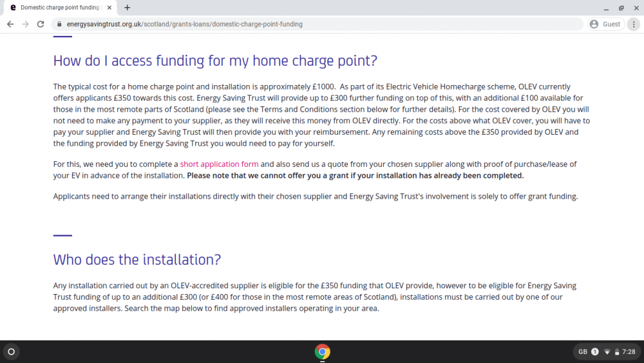View site security padlock info
Viewport: 644px width, 363px height.
(59, 25)
